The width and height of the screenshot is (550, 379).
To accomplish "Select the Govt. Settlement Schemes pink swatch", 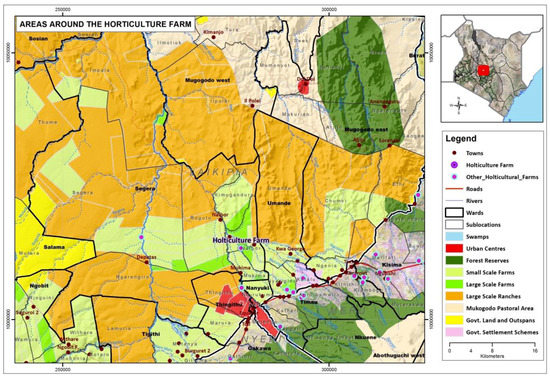I will (x=454, y=332).
